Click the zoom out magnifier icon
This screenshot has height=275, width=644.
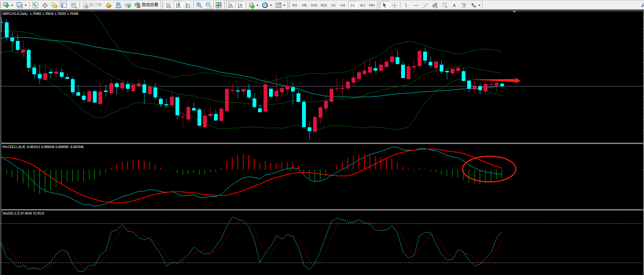click(x=208, y=5)
